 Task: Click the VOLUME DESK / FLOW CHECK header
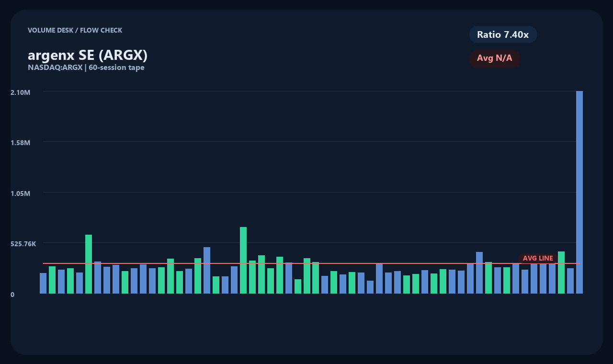coord(75,30)
